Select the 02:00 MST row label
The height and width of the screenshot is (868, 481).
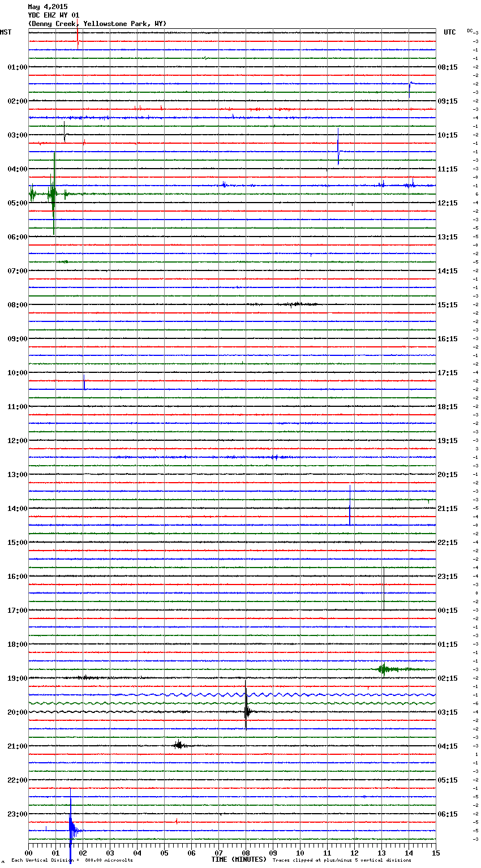[x=18, y=101]
